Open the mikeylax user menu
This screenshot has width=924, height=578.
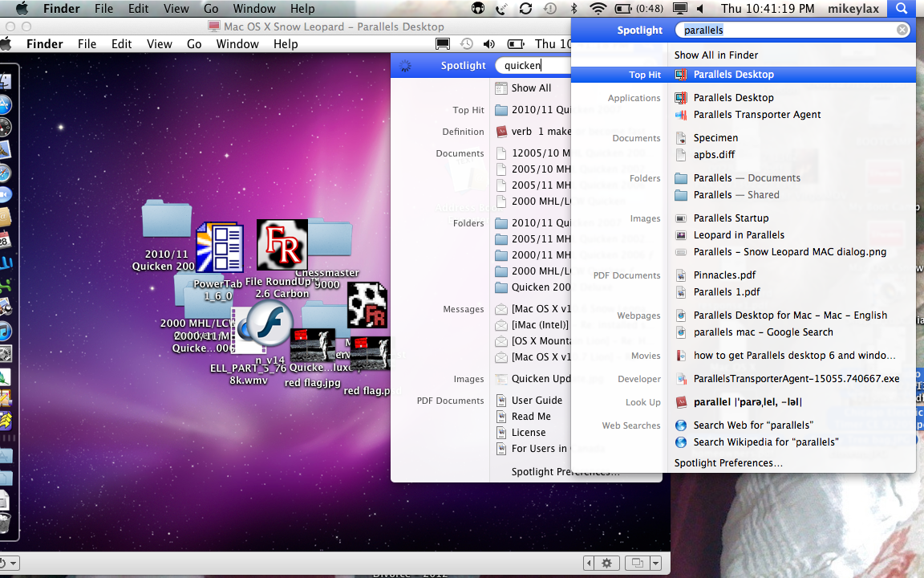[853, 8]
